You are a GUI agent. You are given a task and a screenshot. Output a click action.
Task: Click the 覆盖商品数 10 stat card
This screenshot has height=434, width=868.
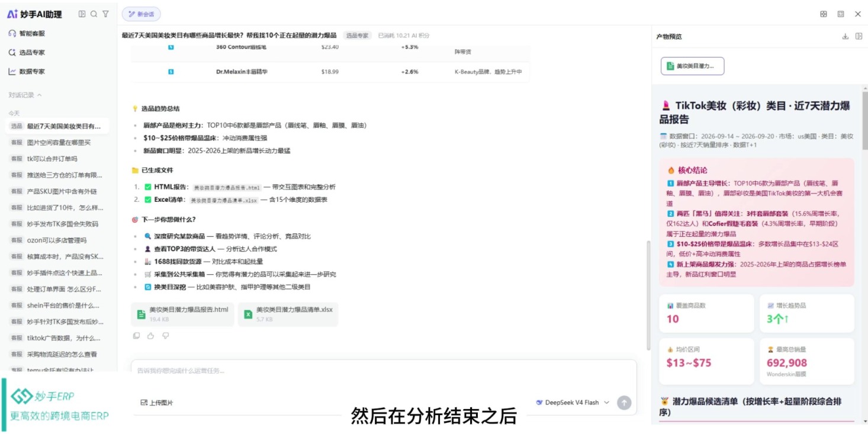706,313
